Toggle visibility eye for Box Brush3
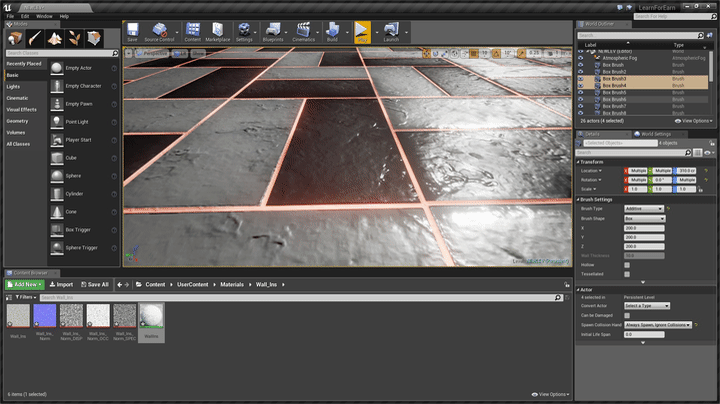This screenshot has width=720, height=404. pos(581,79)
